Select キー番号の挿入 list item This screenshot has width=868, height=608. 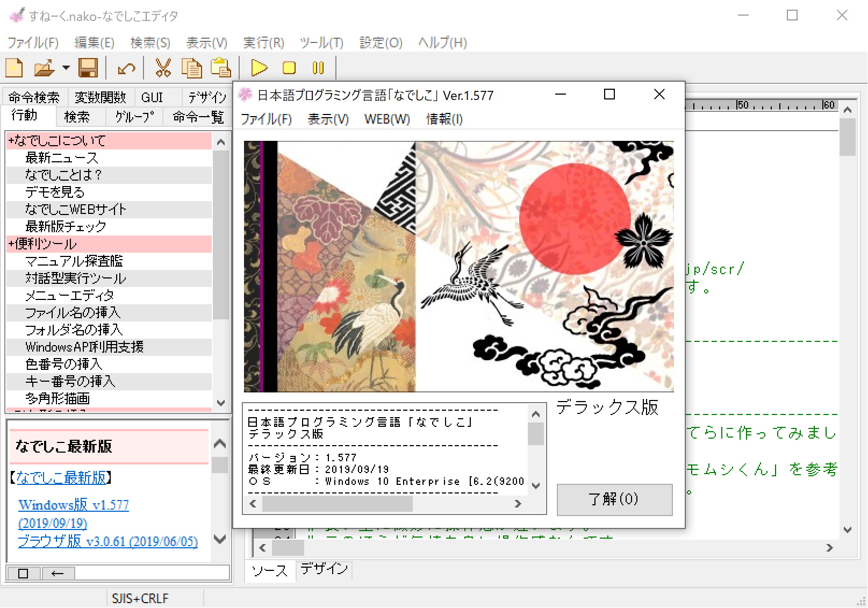pyautogui.click(x=109, y=381)
